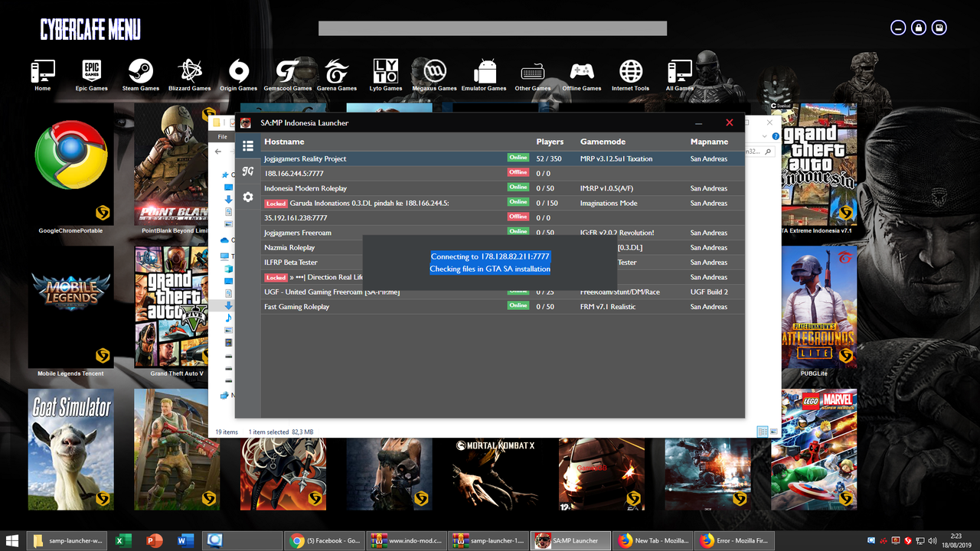This screenshot has width=980, height=551.
Task: Select the Jogjagamers Freeroam server
Action: (x=503, y=232)
